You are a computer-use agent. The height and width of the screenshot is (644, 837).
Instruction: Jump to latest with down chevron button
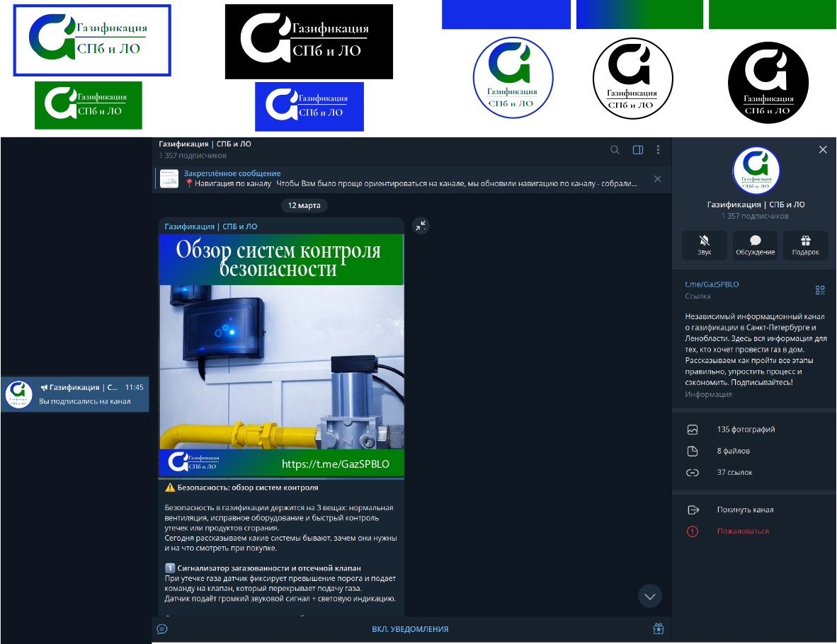pos(649,597)
